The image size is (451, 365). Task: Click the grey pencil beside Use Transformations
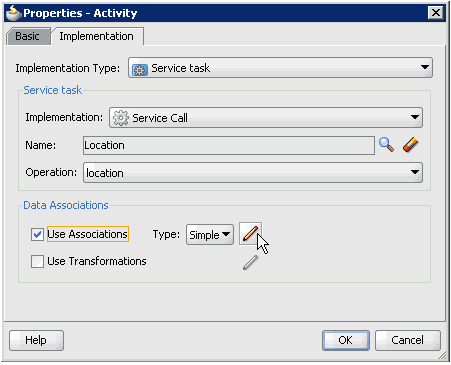pos(250,262)
